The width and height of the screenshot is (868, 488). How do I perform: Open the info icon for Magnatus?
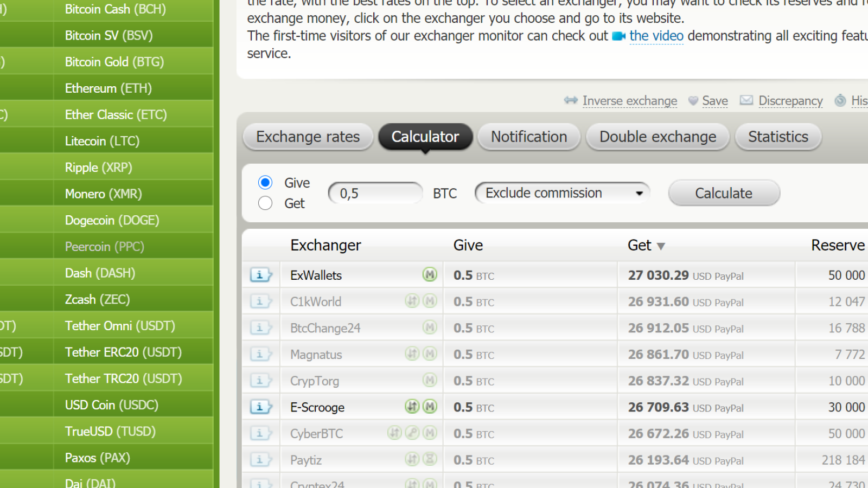tap(261, 354)
